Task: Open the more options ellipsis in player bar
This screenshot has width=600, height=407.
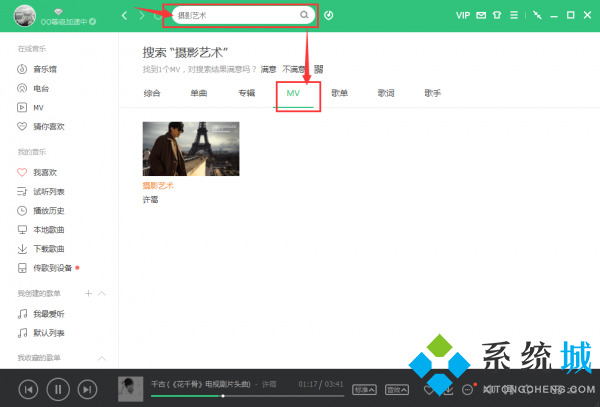Action: tap(468, 390)
